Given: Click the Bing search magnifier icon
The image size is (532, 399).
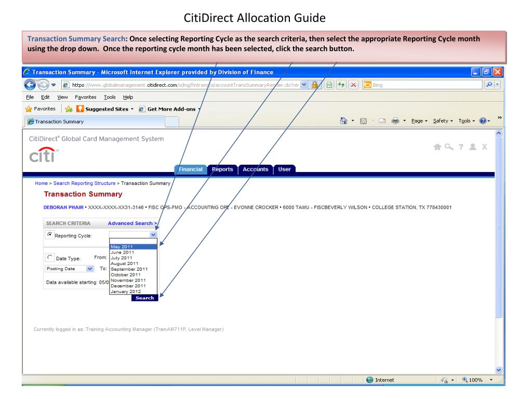Looking at the screenshot, I should 489,85.
